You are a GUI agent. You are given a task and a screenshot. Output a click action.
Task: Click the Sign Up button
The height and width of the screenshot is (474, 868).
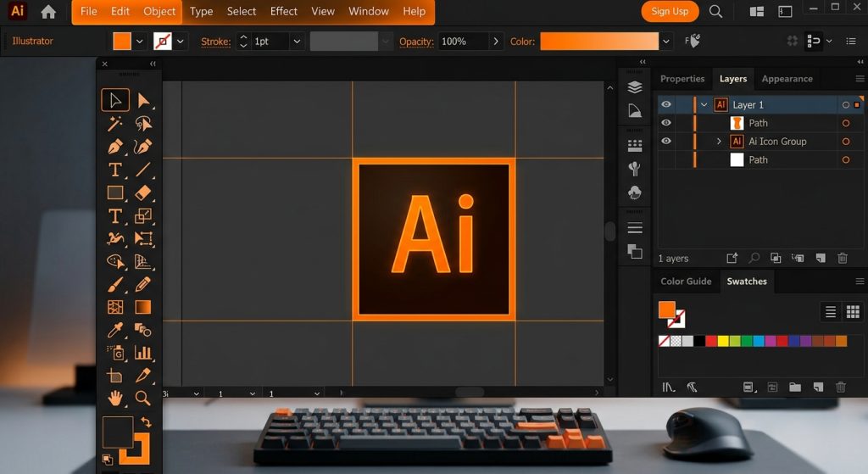[x=670, y=11]
